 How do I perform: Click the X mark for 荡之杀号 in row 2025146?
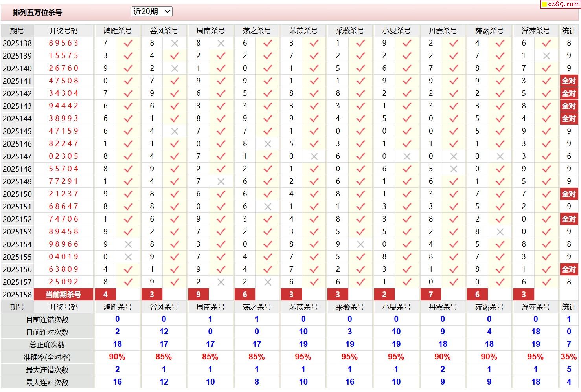(x=268, y=144)
